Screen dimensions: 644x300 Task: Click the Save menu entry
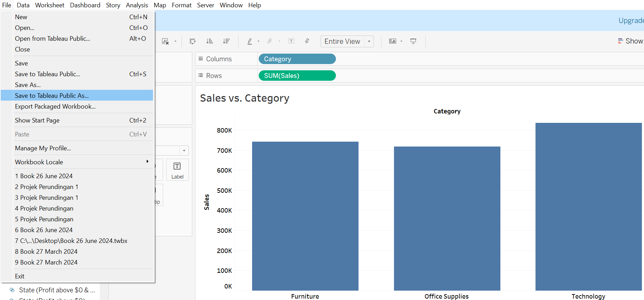click(x=77, y=63)
